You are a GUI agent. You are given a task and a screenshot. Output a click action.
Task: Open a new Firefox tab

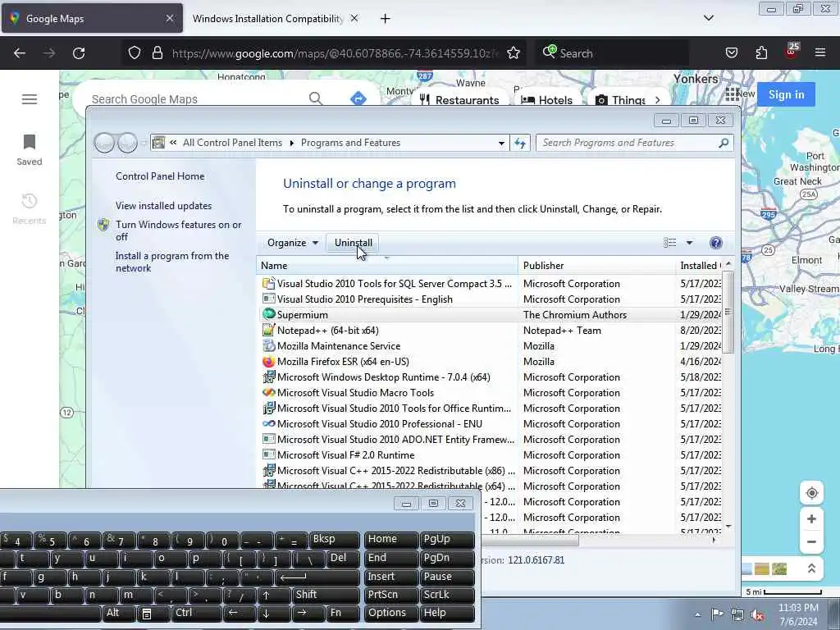[x=386, y=19]
